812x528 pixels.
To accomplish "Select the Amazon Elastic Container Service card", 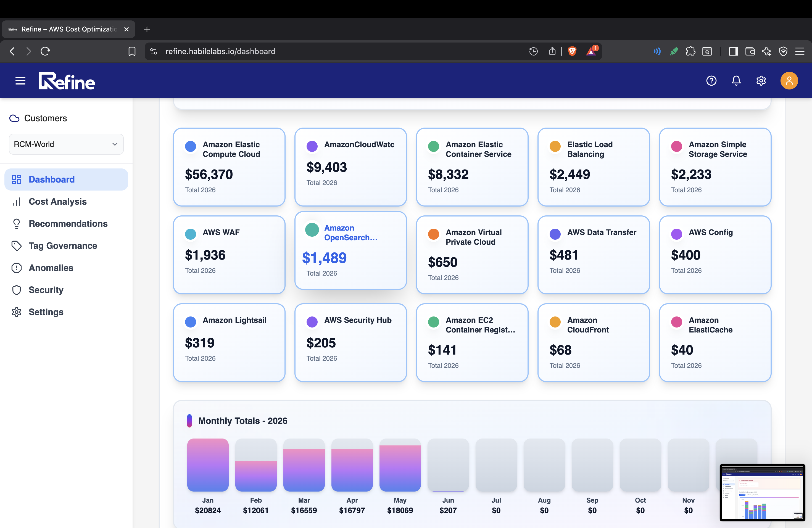I will pos(472,167).
